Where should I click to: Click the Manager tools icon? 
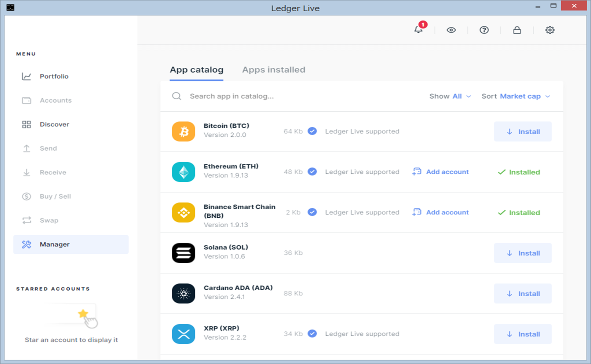tap(26, 244)
